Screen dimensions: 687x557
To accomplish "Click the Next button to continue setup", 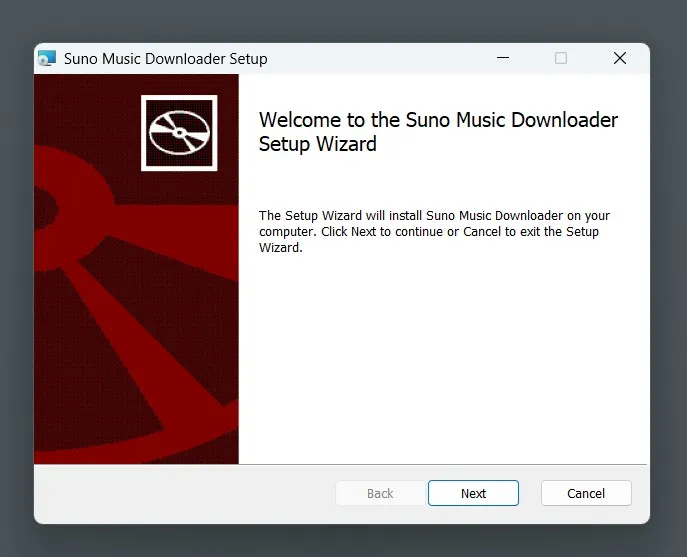I will (x=473, y=493).
